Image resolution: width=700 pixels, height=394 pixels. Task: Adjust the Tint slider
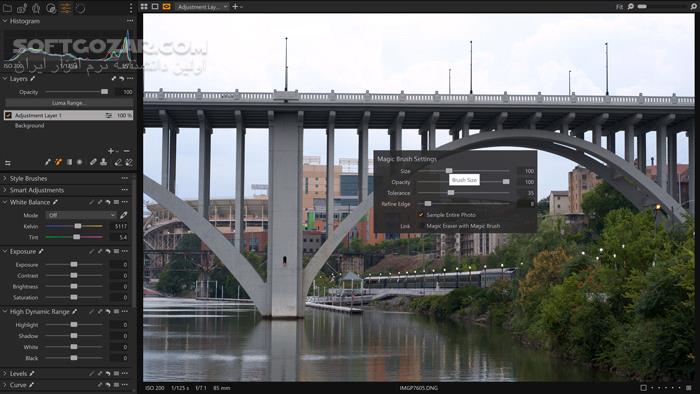pos(74,237)
